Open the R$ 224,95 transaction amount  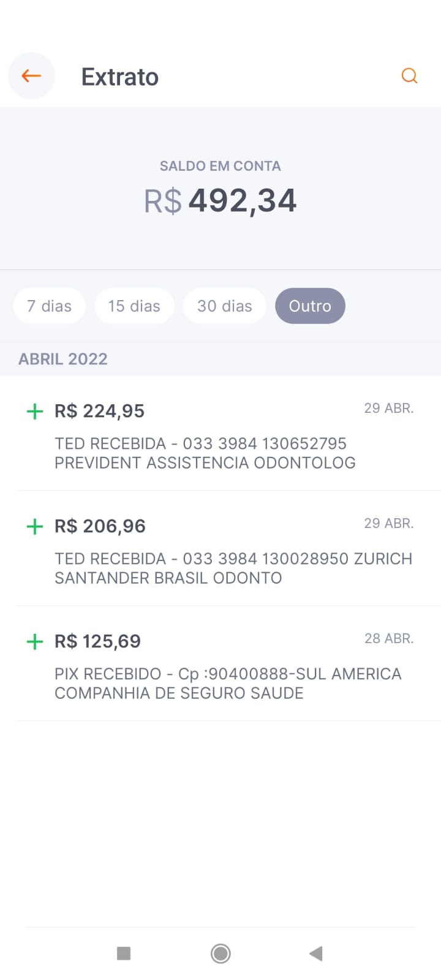99,411
